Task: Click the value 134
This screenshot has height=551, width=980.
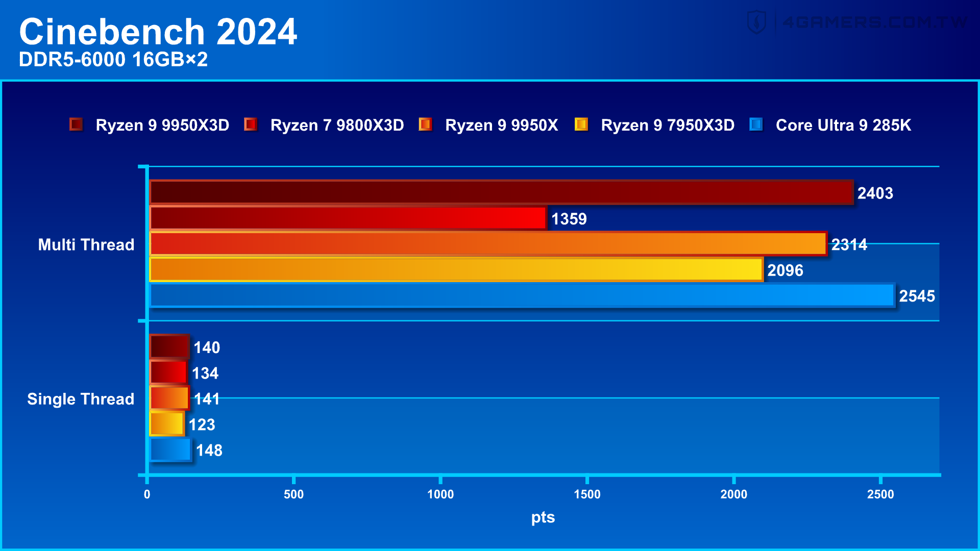Action: coord(205,373)
